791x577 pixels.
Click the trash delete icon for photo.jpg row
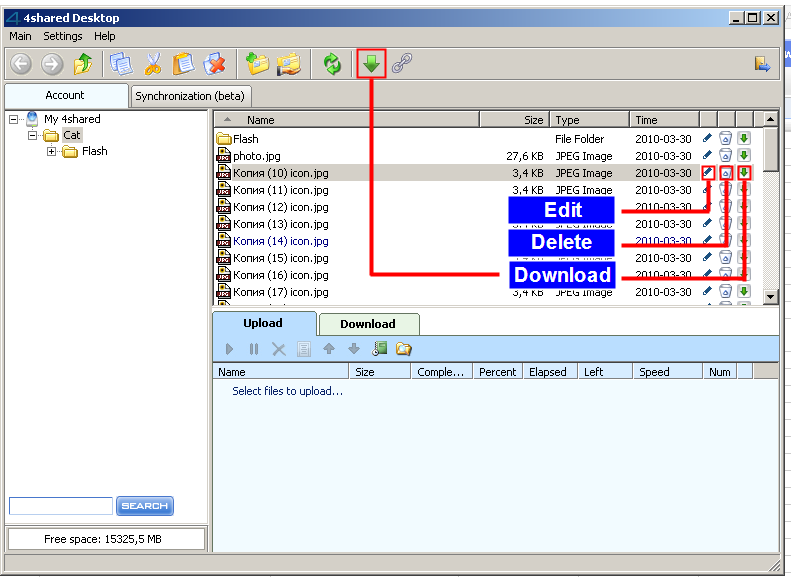coord(725,155)
